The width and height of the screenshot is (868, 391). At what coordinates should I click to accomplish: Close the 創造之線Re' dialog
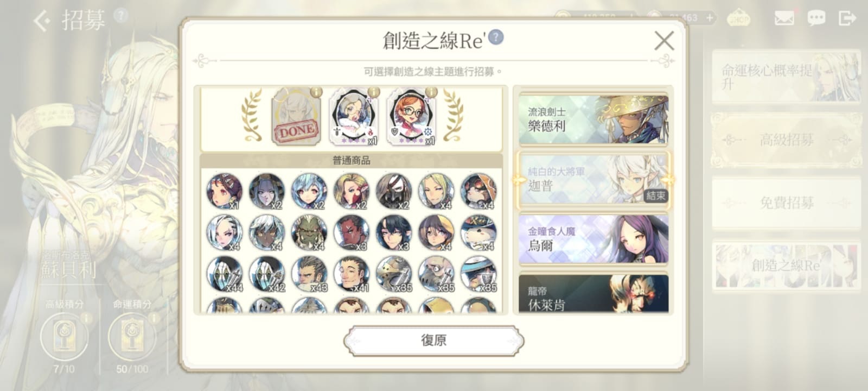[664, 41]
